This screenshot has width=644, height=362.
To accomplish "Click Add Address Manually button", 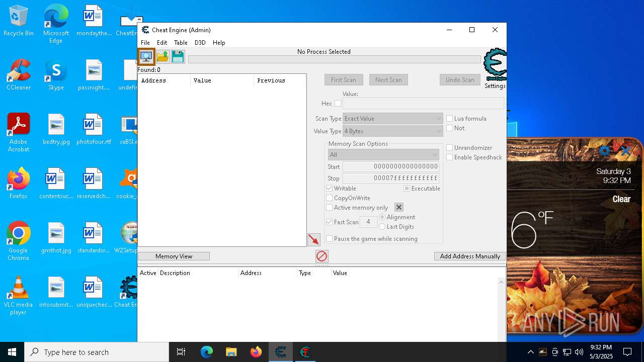I will 470,256.
